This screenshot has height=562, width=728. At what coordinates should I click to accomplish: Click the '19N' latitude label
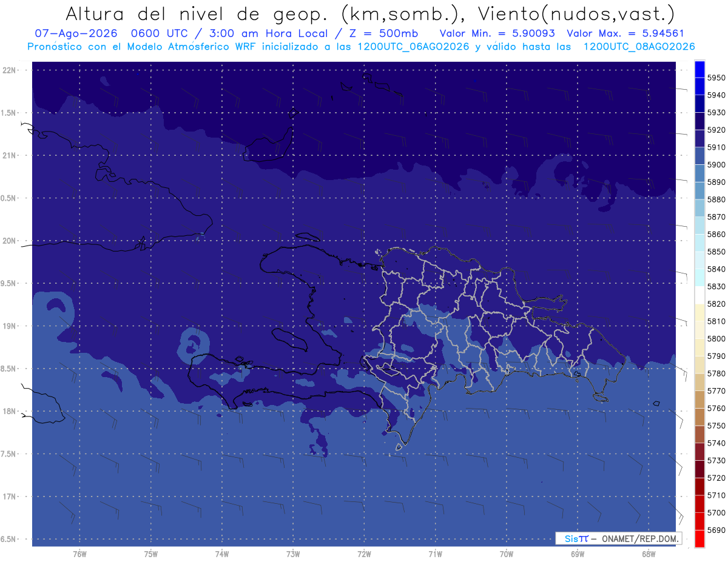point(10,326)
